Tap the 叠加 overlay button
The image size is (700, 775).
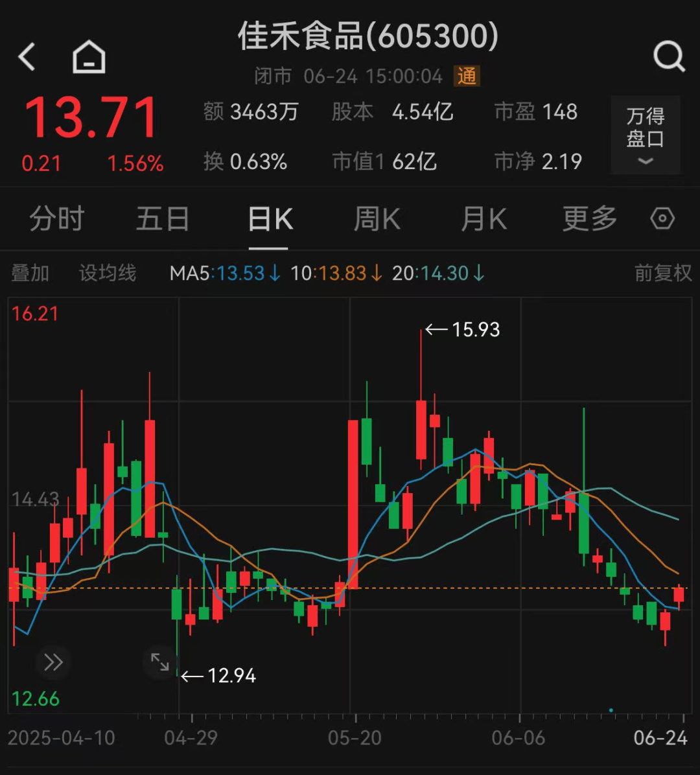pos(30,273)
